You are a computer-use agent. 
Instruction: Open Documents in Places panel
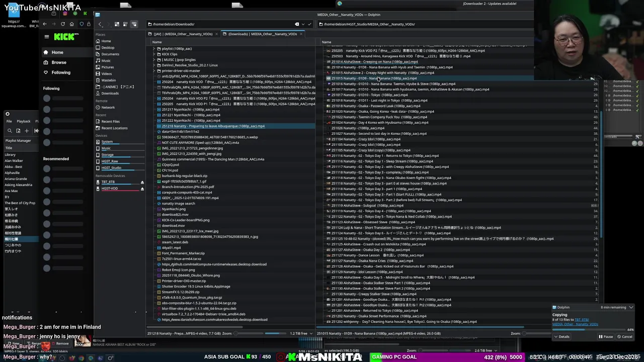[x=110, y=54]
